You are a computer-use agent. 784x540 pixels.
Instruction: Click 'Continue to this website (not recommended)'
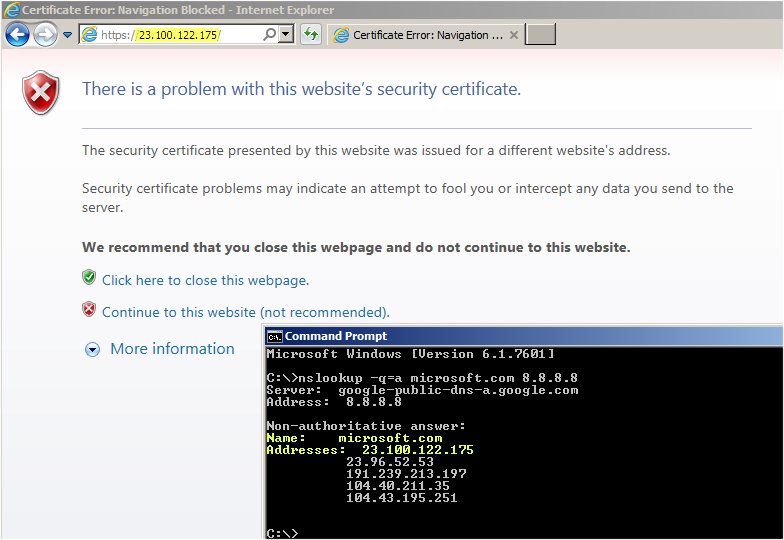245,312
